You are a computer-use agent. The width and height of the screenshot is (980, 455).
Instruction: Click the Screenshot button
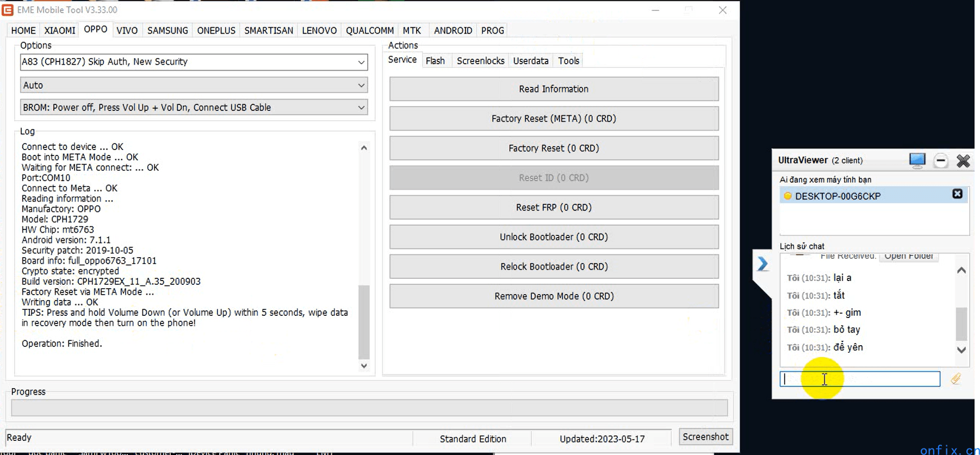pos(705,437)
